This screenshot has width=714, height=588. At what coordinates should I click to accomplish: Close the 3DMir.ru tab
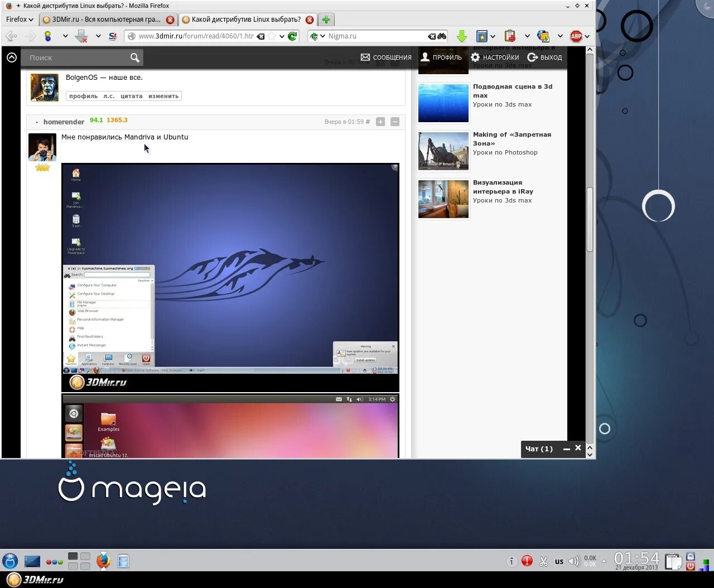pyautogui.click(x=170, y=20)
